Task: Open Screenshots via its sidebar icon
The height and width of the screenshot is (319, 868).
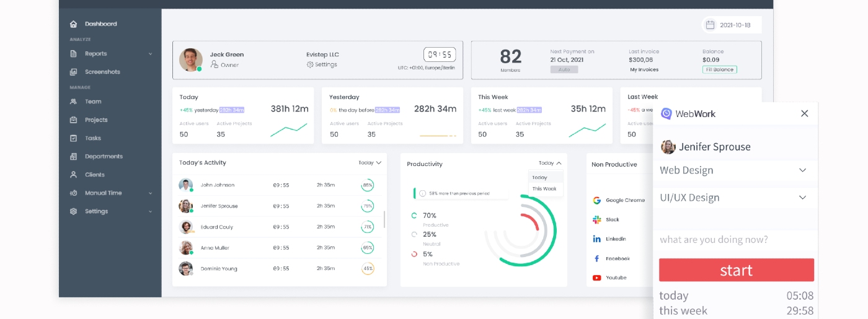Action: 73,72
